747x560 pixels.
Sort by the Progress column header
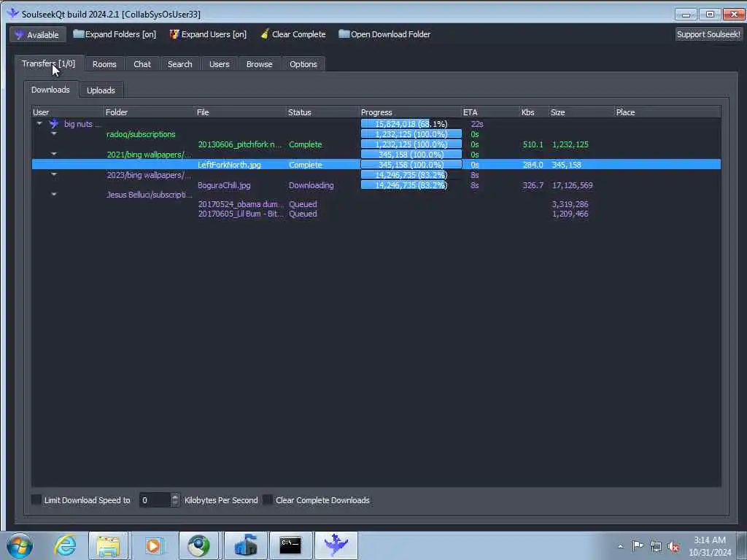(410, 112)
